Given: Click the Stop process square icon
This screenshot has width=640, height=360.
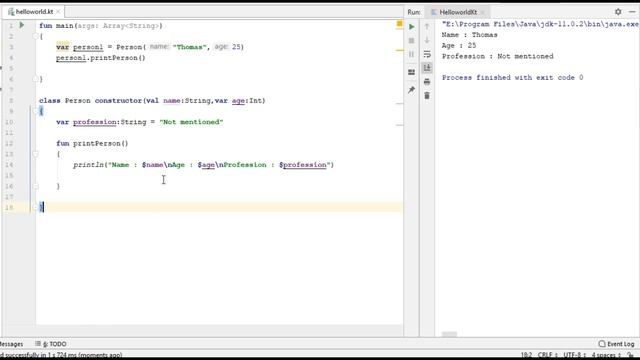Looking at the screenshot, I should (411, 40).
